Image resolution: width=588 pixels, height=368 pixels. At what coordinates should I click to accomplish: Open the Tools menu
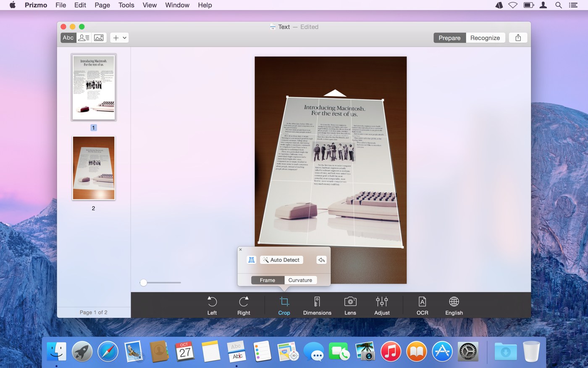126,5
